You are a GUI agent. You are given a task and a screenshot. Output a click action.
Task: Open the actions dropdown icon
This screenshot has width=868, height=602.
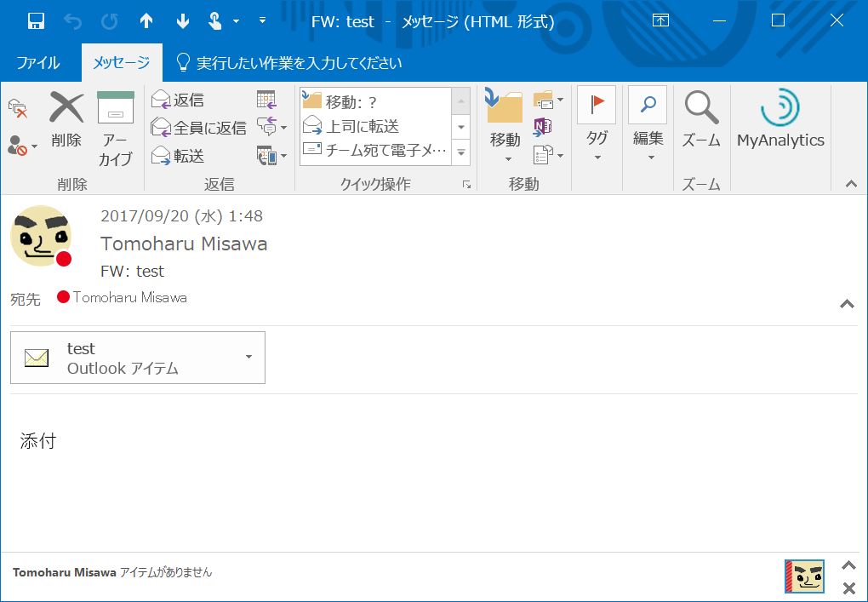tap(548, 155)
